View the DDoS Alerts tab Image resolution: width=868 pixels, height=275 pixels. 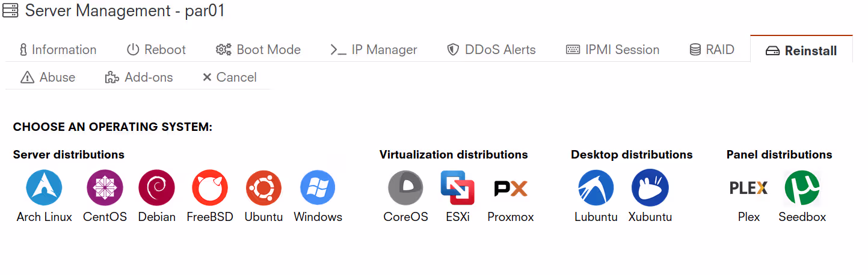tap(491, 50)
